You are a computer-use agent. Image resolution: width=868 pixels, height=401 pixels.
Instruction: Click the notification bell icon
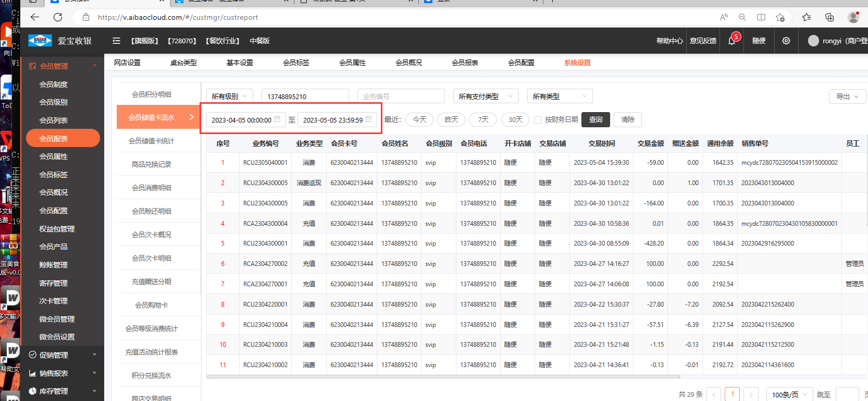point(731,41)
